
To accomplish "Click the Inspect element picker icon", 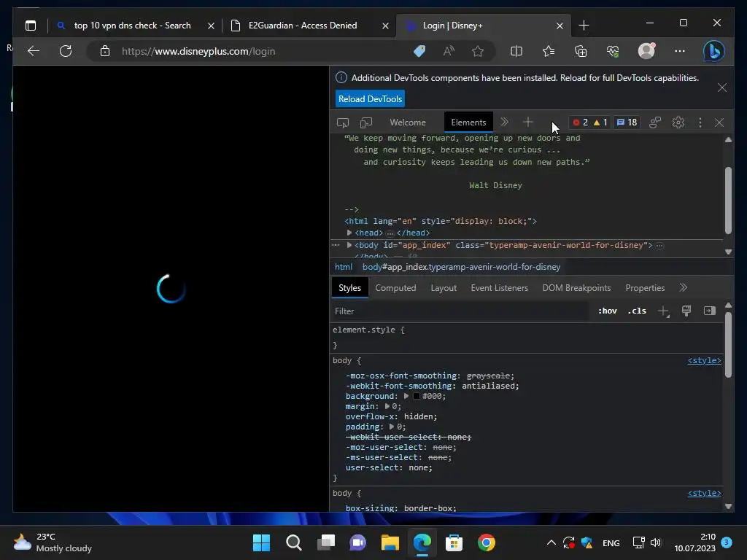I will (343, 122).
